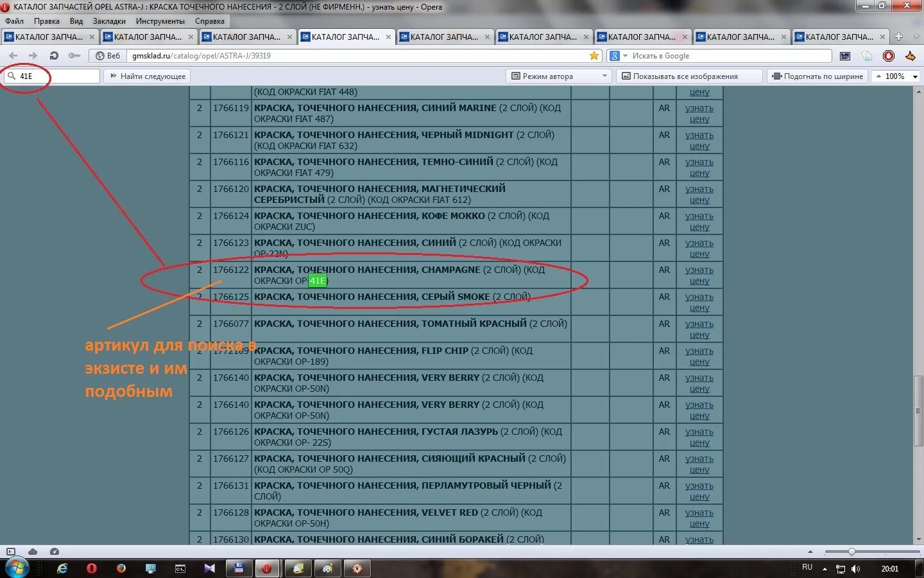The image size is (924, 578).
Task: Click the find-in-page field containing 41E
Action: [x=52, y=76]
